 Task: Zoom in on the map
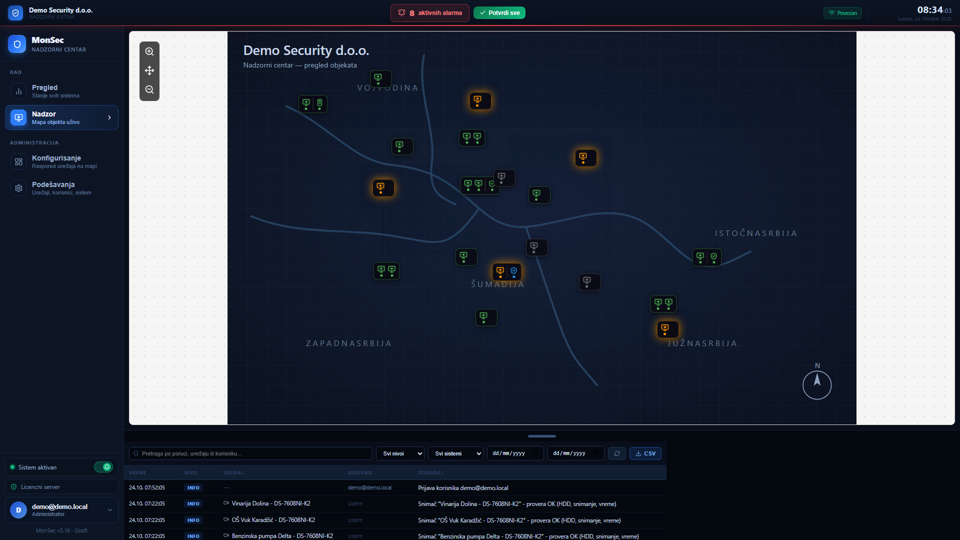click(x=149, y=51)
